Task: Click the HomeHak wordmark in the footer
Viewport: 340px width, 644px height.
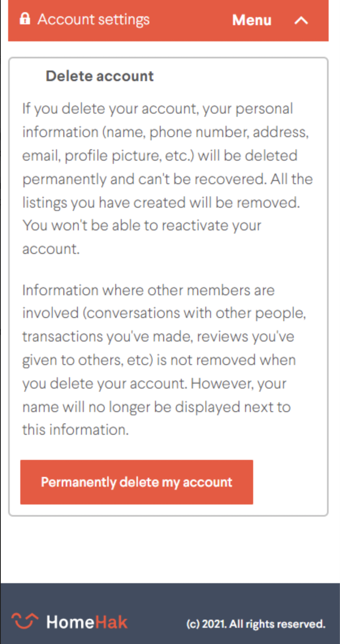Action: click(87, 622)
